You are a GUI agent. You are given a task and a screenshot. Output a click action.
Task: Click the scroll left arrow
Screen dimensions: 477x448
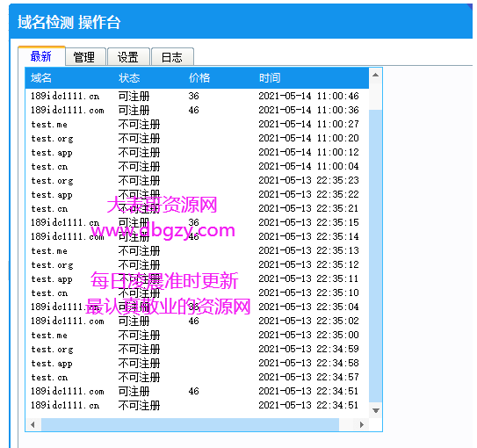33,424
